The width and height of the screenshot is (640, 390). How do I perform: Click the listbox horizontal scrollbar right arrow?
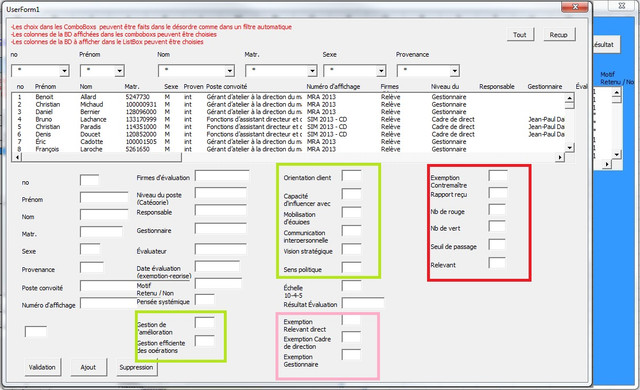(x=560, y=157)
